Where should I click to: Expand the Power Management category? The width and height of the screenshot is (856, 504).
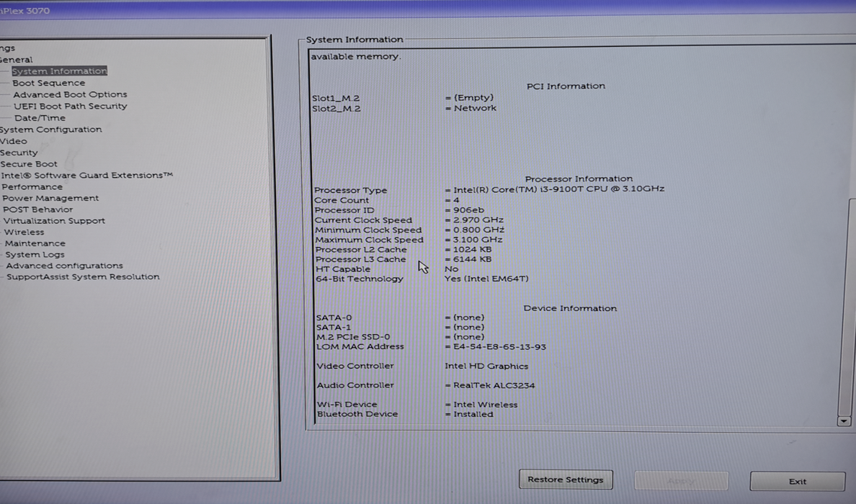pyautogui.click(x=50, y=198)
